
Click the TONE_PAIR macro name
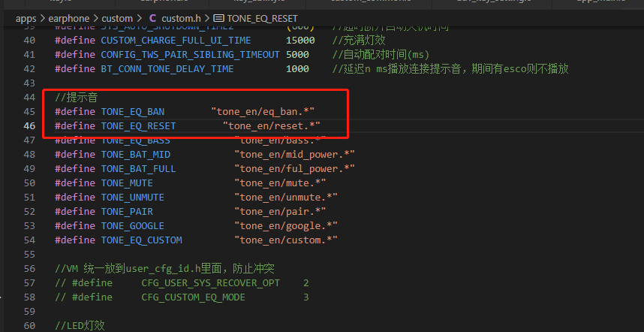(x=127, y=212)
